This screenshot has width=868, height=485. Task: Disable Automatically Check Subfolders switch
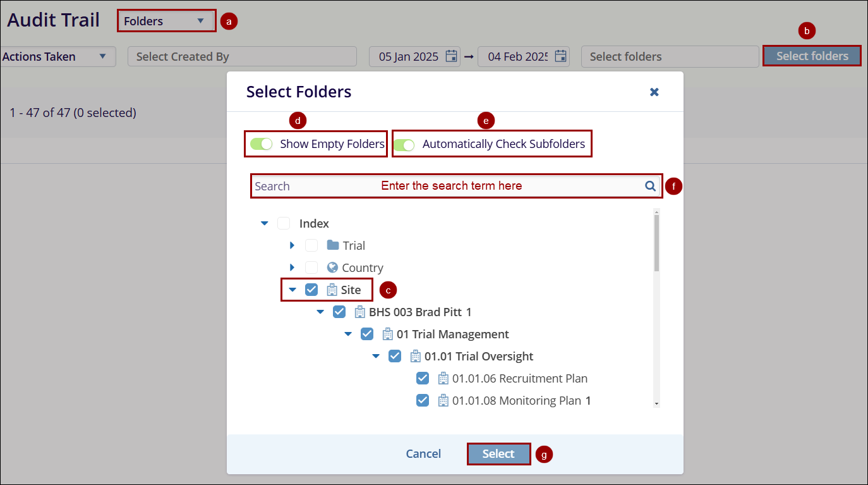pos(404,145)
